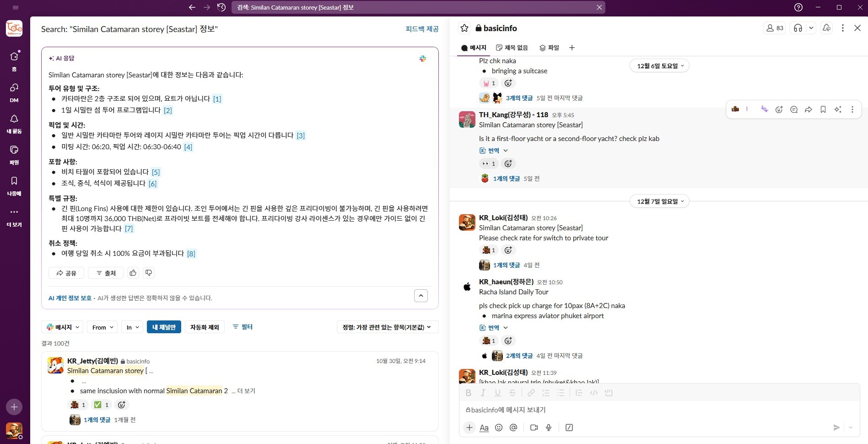The height and width of the screenshot is (444, 868).
Task: Attach file with composer plus button
Action: [x=469, y=428]
